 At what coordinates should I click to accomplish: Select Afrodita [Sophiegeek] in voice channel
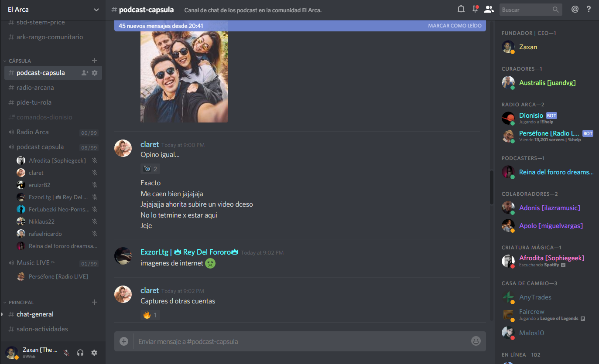57,160
